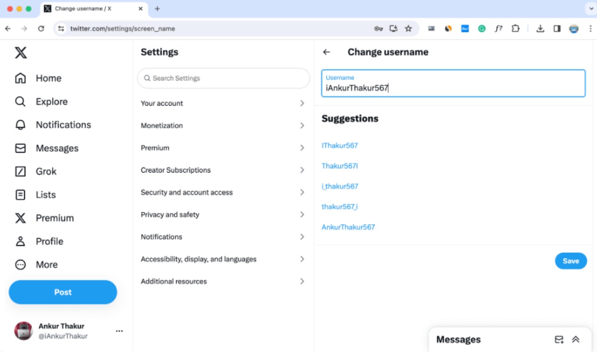597x364 pixels.
Task: Choose suggestion AnkurThakur567
Action: click(348, 227)
